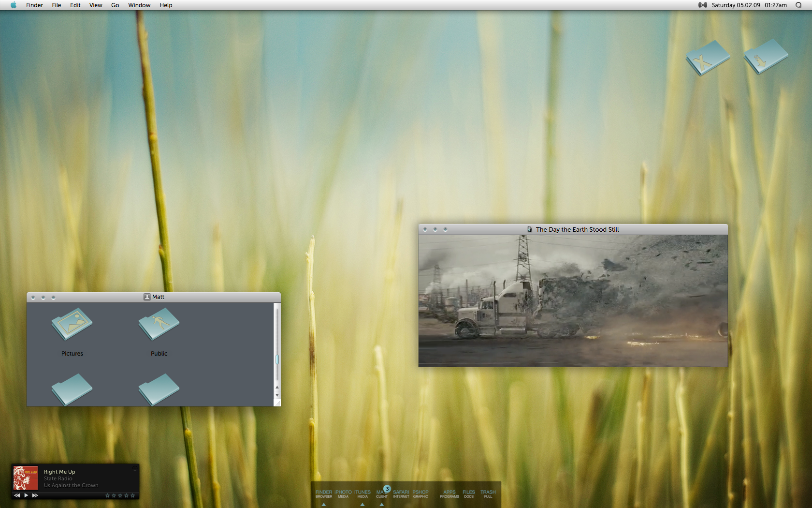The width and height of the screenshot is (812, 508).
Task: Click the user icon in Matt title bar
Action: tap(147, 297)
